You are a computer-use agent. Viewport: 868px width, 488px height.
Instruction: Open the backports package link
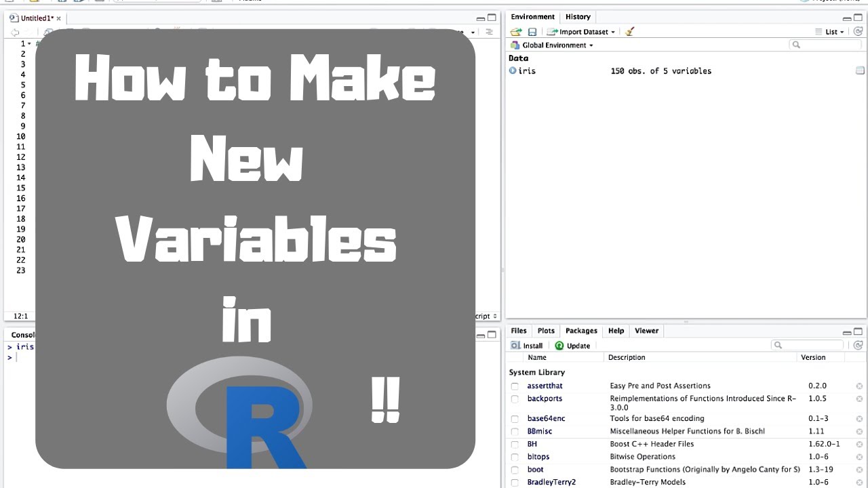tap(545, 399)
